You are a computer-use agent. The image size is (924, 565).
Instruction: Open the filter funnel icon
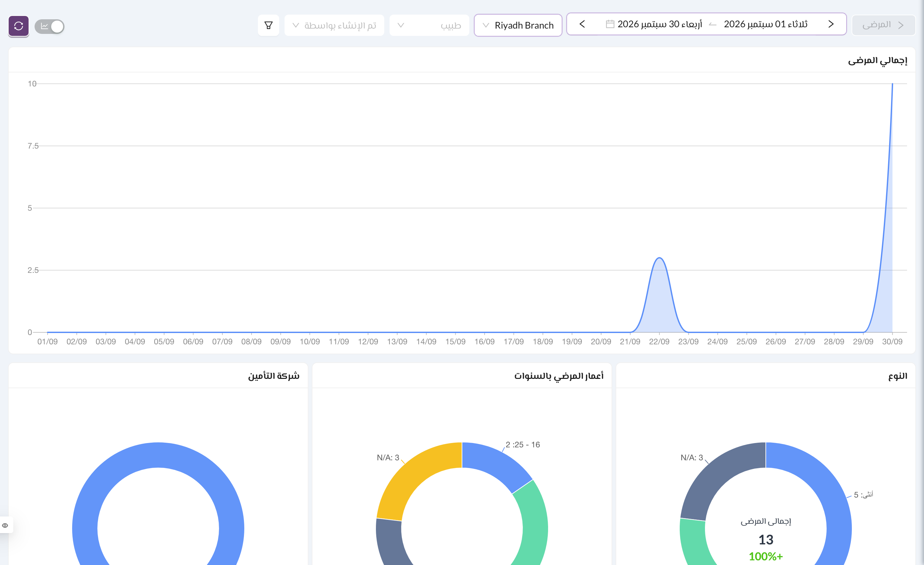point(269,26)
